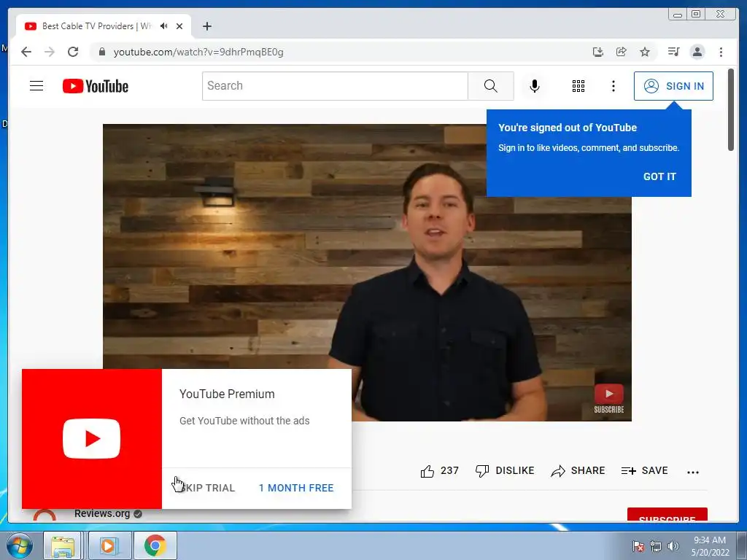
Task: Mute the tab via its speaker icon
Action: [x=164, y=26]
